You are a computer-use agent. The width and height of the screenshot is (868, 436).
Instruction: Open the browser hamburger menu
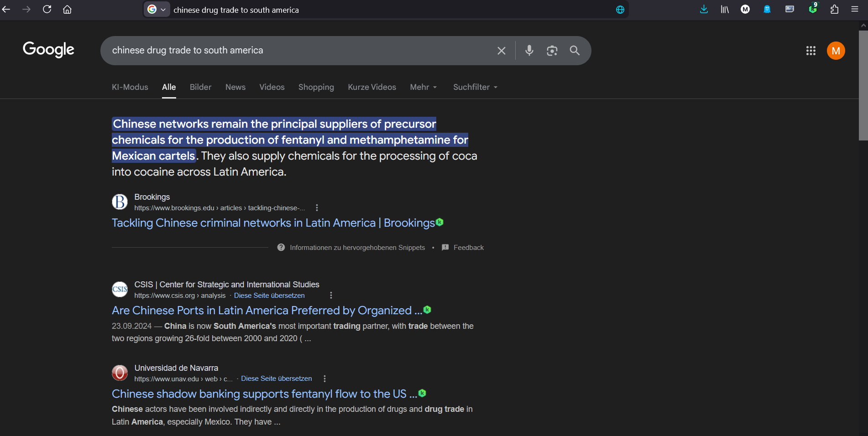pyautogui.click(x=855, y=10)
